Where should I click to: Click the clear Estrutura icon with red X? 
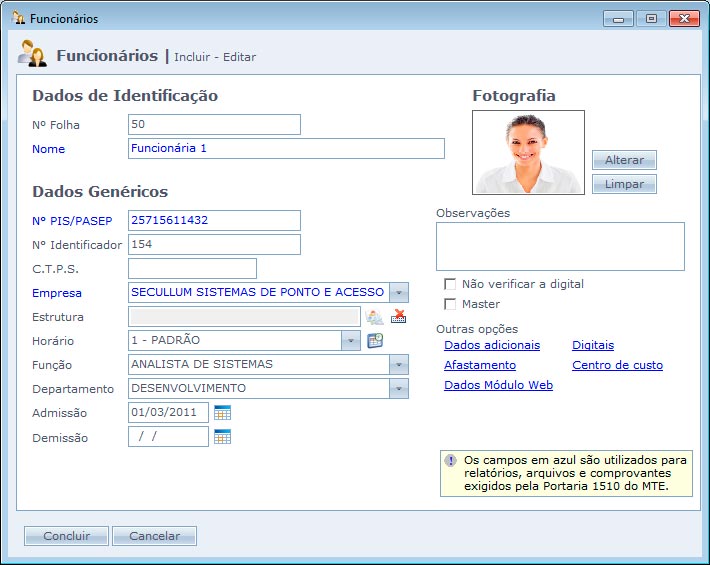399,317
